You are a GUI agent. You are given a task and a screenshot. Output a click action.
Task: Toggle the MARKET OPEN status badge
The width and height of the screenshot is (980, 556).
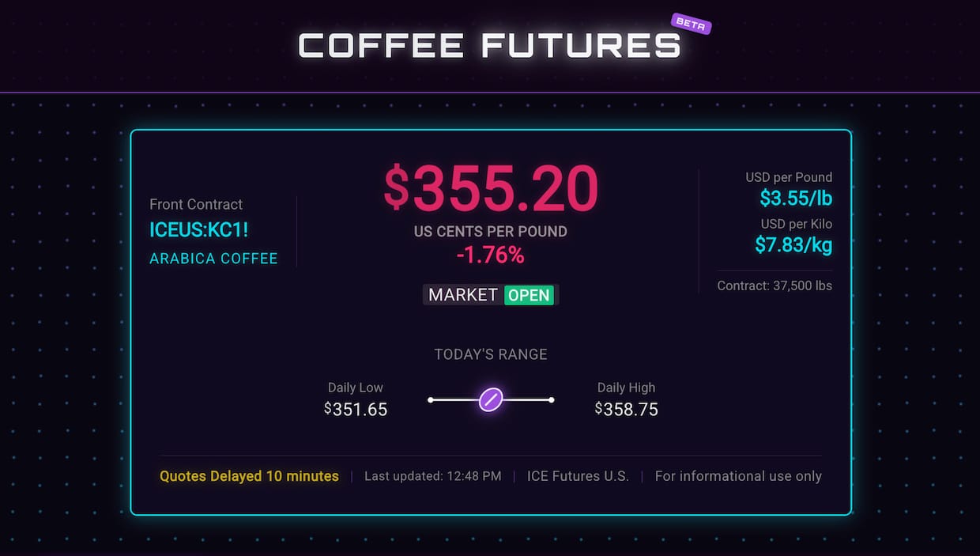[x=490, y=295]
